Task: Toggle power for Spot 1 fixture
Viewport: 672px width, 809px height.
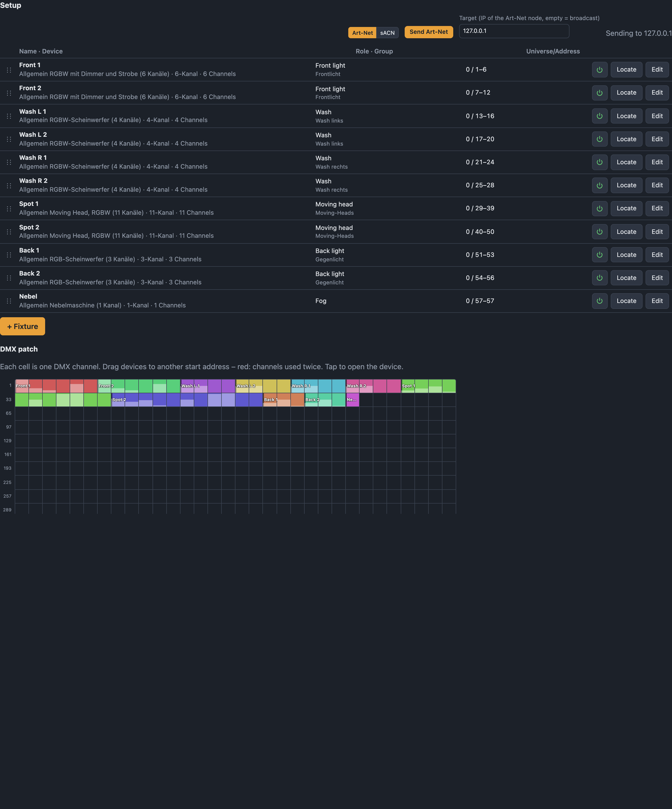Action: point(600,208)
